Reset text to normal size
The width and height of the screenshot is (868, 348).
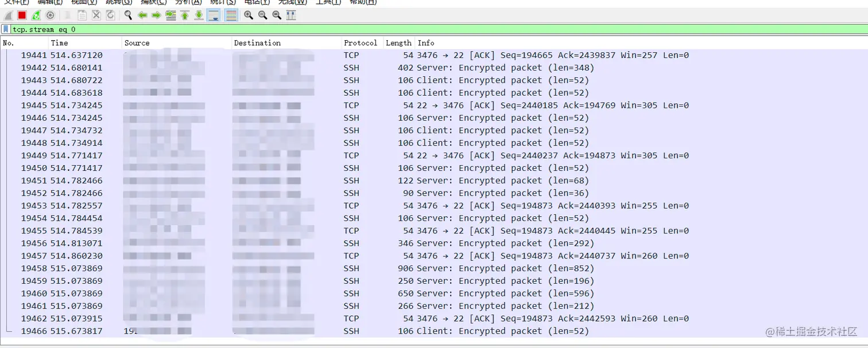[277, 15]
